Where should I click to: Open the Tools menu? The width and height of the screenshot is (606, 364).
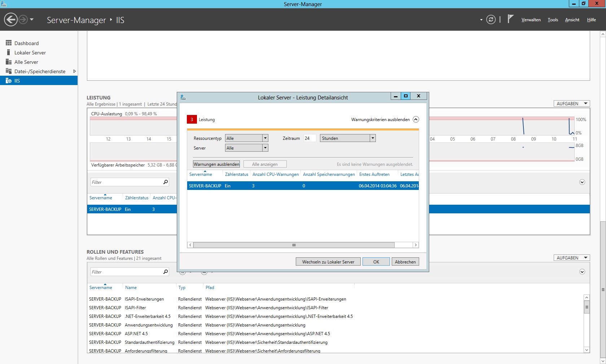pos(553,20)
